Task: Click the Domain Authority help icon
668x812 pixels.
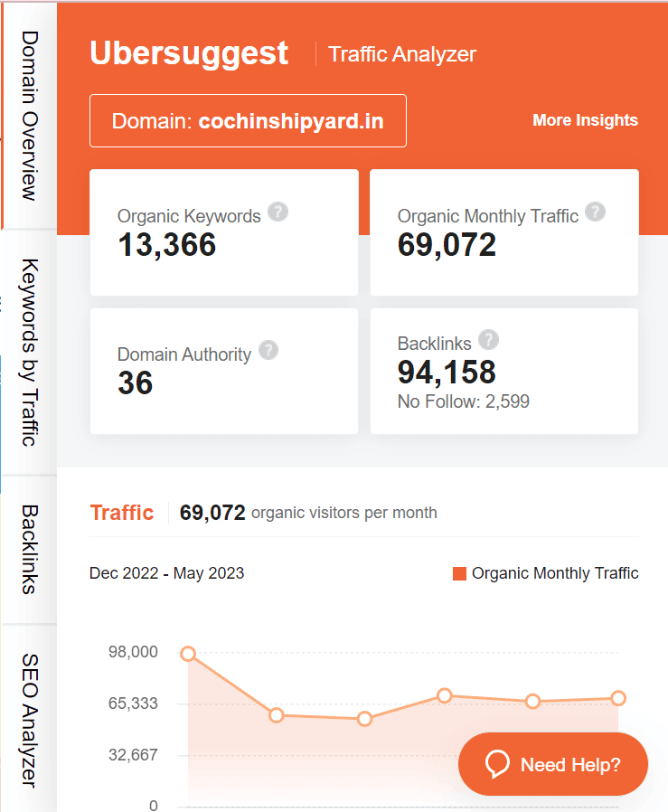Action: [268, 350]
